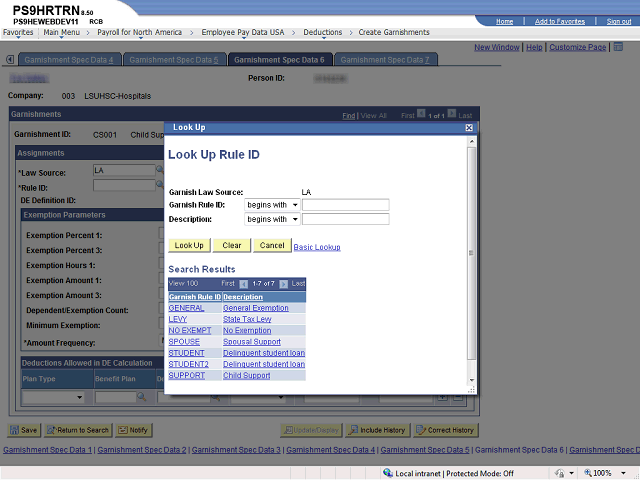
Task: Click previous garnishment row arrow
Action: [421, 114]
